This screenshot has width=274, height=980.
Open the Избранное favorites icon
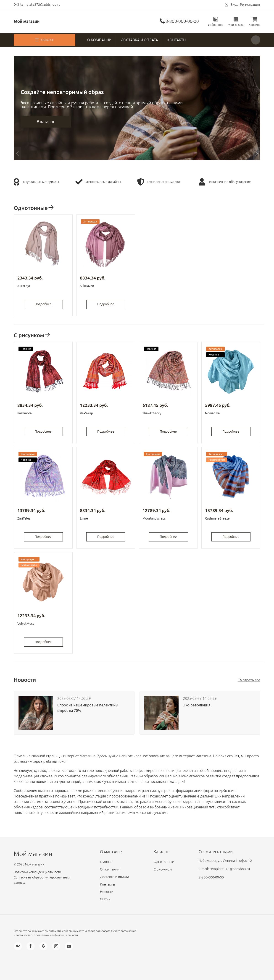215,21
